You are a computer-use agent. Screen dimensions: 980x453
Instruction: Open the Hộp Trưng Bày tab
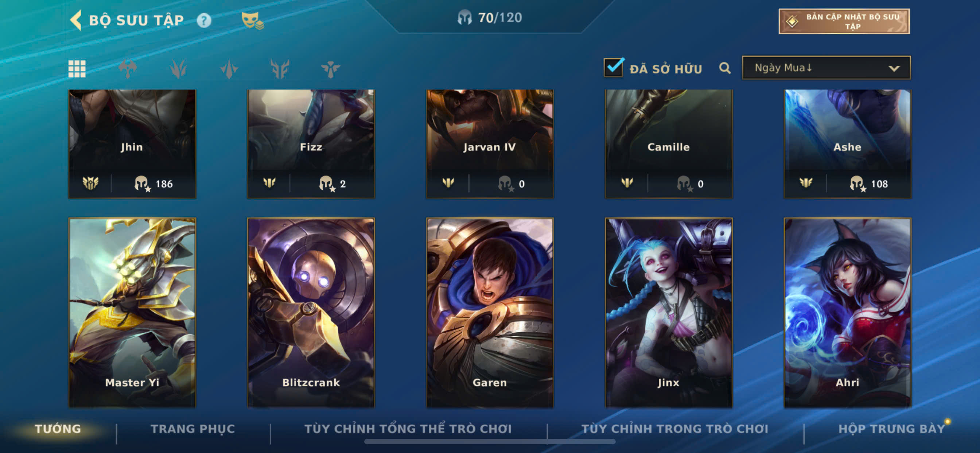891,429
